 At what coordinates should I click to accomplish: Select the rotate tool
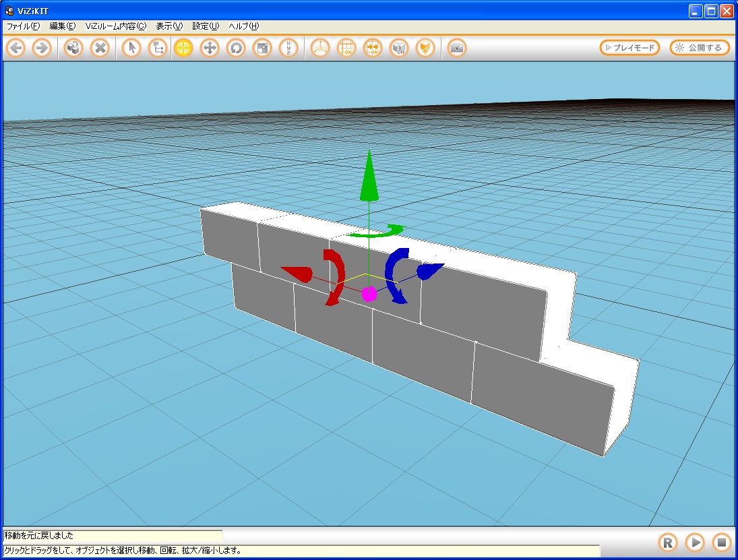(236, 48)
